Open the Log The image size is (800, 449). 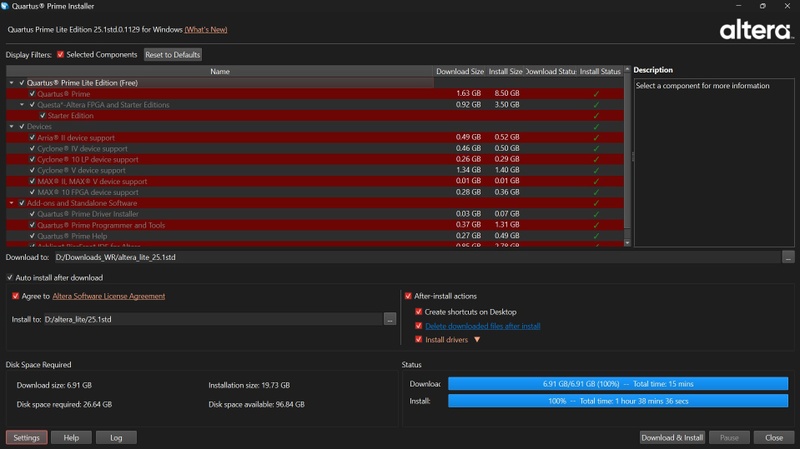[116, 437]
